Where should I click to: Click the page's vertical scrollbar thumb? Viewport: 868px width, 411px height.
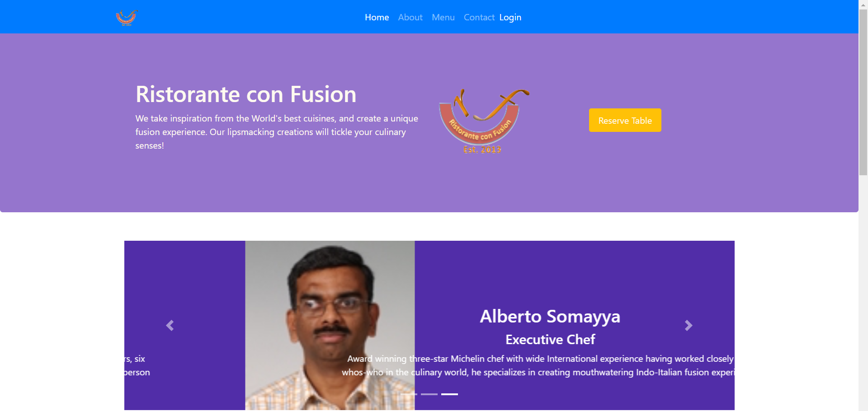863,93
